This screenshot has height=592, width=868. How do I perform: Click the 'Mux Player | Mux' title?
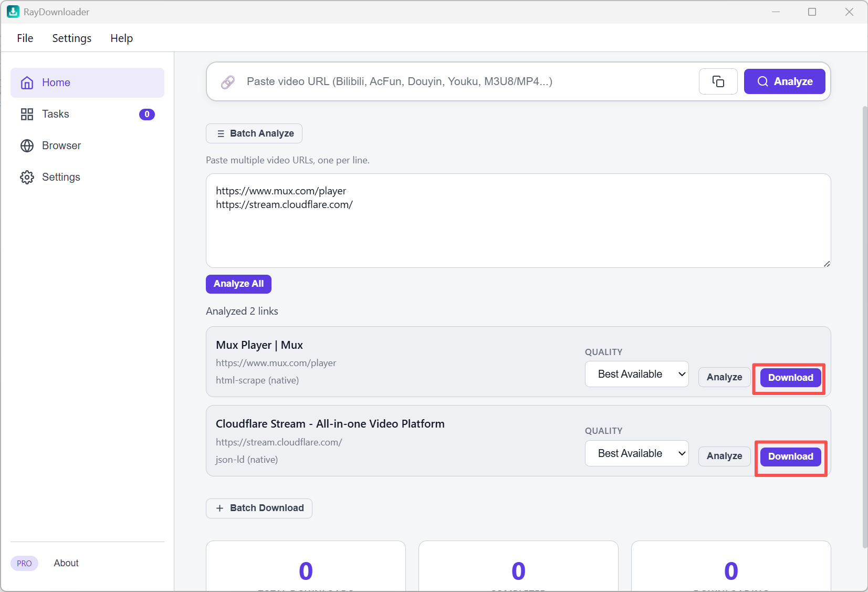(259, 345)
